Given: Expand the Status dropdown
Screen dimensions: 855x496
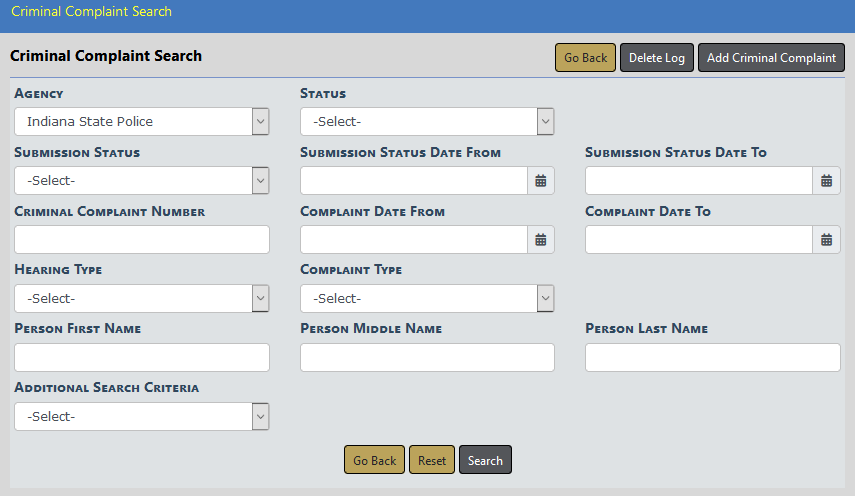Looking at the screenshot, I should coord(427,122).
